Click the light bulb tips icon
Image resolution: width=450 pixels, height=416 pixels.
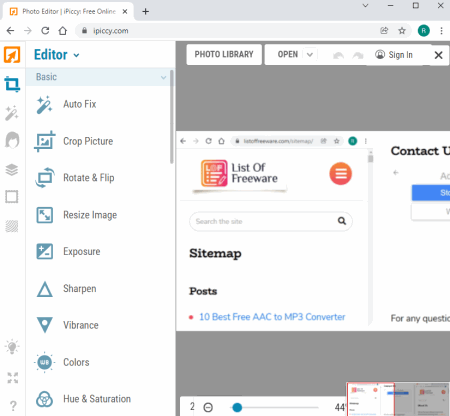click(x=12, y=347)
